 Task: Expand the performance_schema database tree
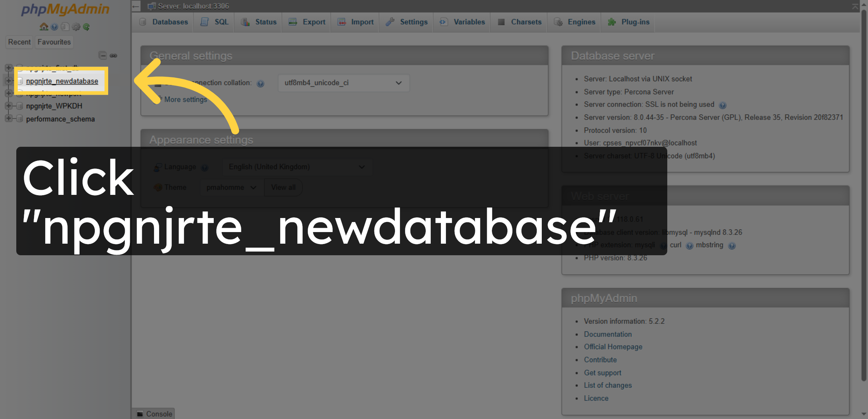pos(8,119)
